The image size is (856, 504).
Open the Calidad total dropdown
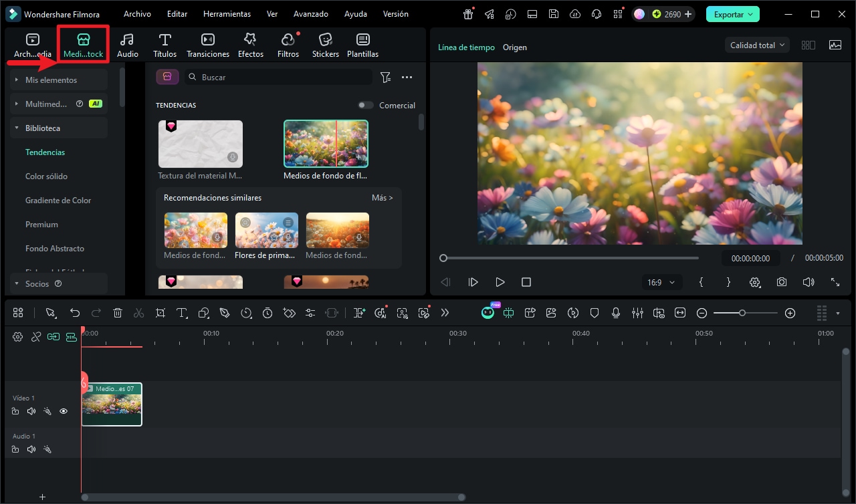[757, 45]
